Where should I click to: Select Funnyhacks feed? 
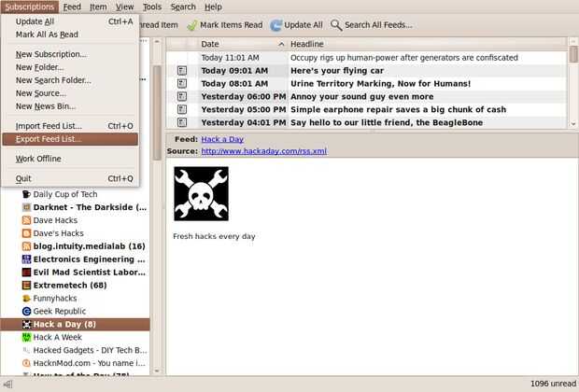[76, 299]
